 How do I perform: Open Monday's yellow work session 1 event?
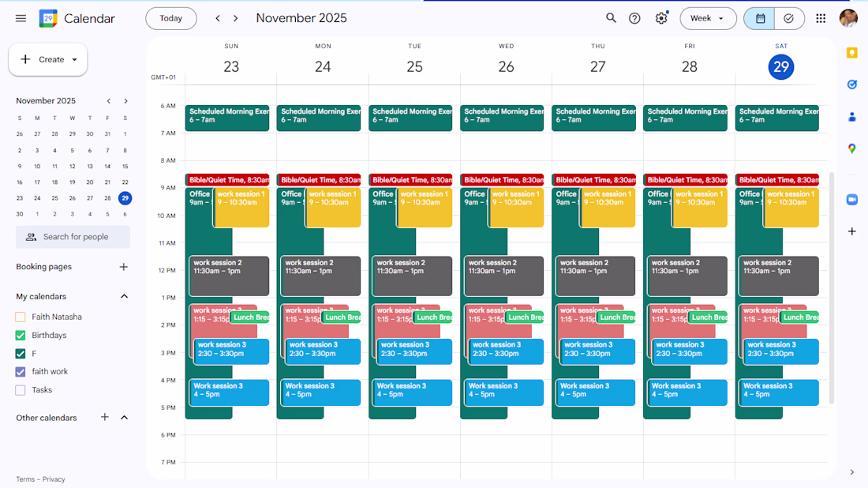(333, 208)
